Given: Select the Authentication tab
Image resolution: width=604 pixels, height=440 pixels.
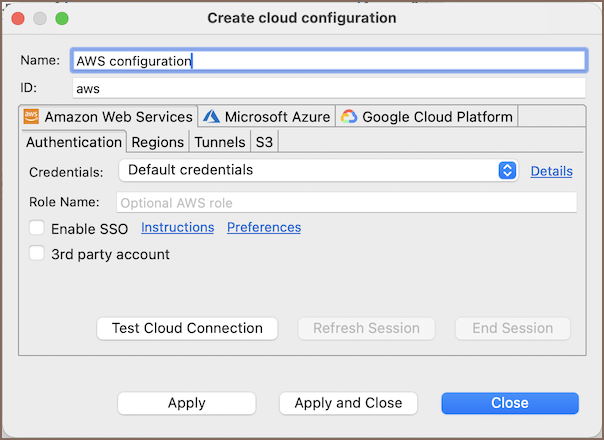Looking at the screenshot, I should (x=74, y=142).
